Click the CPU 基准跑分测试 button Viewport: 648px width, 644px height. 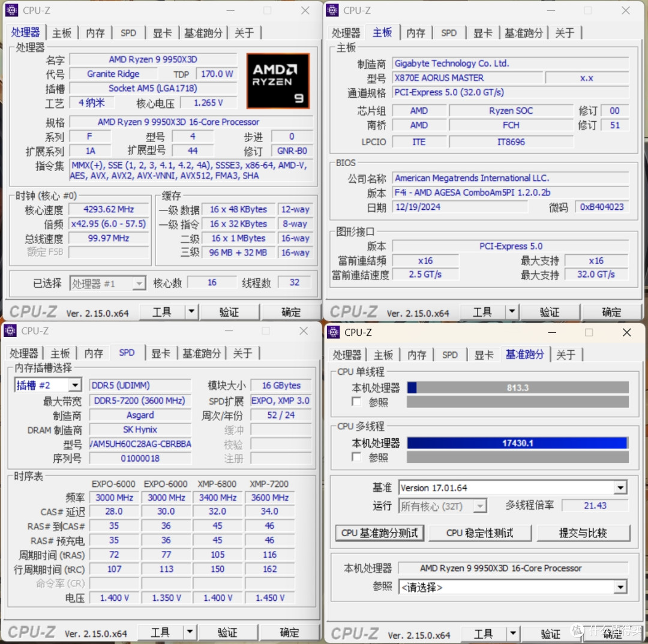click(x=379, y=532)
